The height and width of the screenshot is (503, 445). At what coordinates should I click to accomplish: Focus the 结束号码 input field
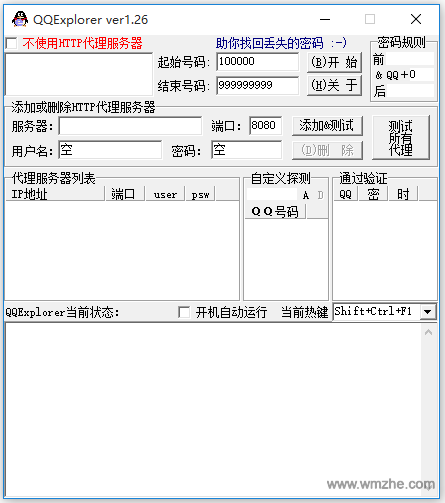pos(257,85)
